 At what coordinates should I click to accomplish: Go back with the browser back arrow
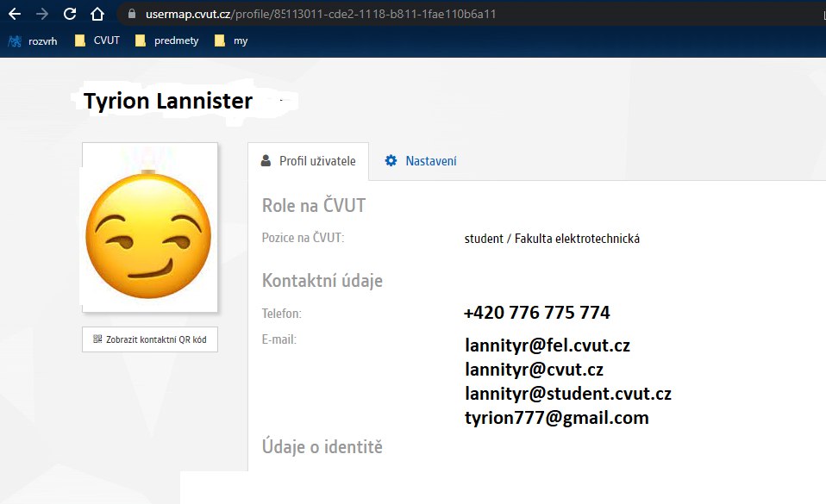15,15
